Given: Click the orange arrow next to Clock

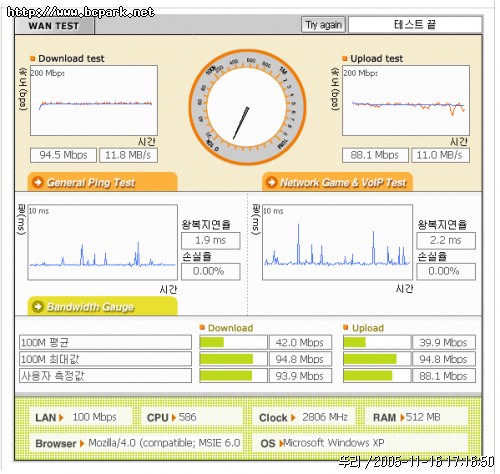Looking at the screenshot, I should tap(293, 418).
